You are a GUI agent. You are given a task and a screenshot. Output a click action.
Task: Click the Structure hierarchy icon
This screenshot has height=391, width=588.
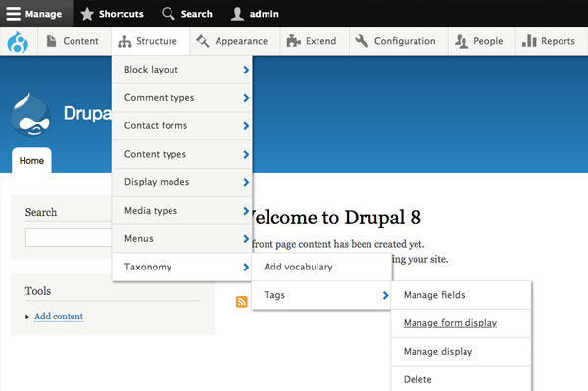click(x=124, y=41)
